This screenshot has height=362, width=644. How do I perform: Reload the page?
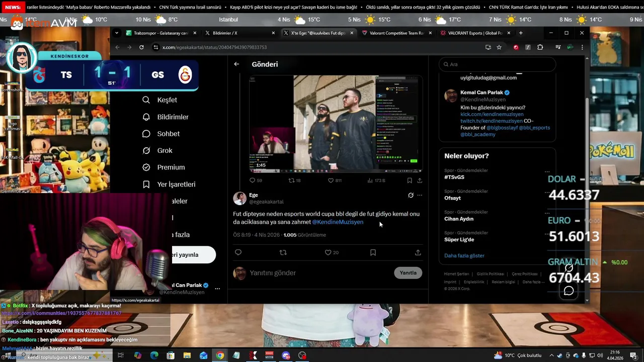(x=141, y=47)
